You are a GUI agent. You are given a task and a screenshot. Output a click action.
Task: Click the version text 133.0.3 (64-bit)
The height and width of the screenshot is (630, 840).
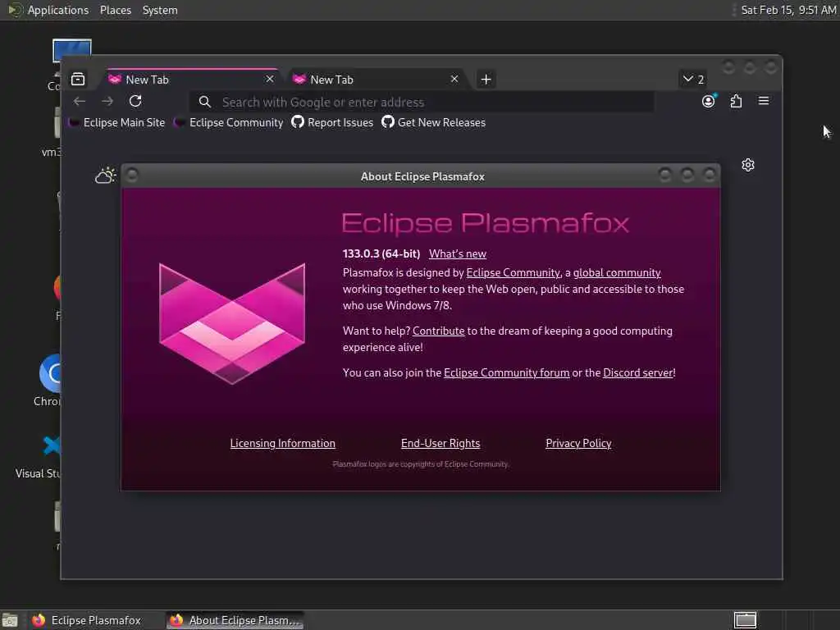[381, 254]
